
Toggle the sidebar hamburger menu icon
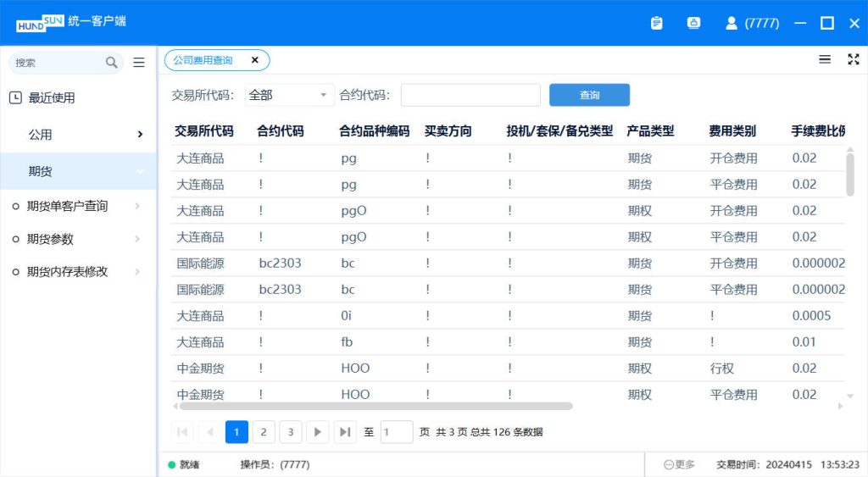tap(139, 63)
